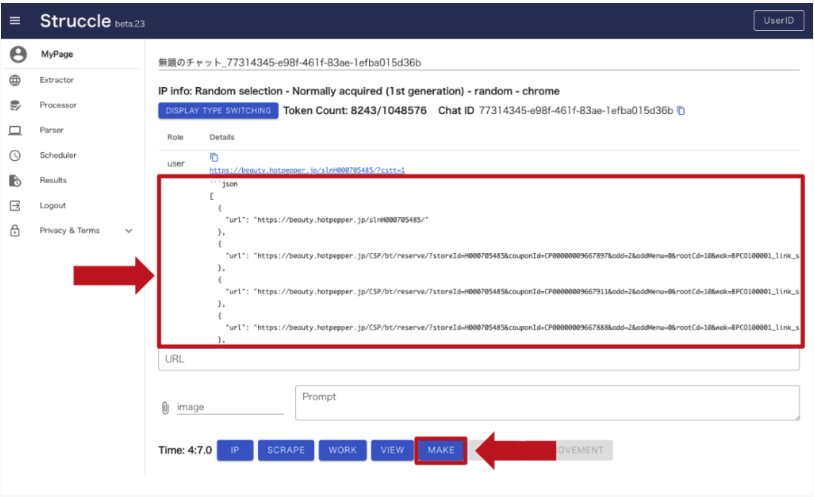Edit the chat title text field

479,62
